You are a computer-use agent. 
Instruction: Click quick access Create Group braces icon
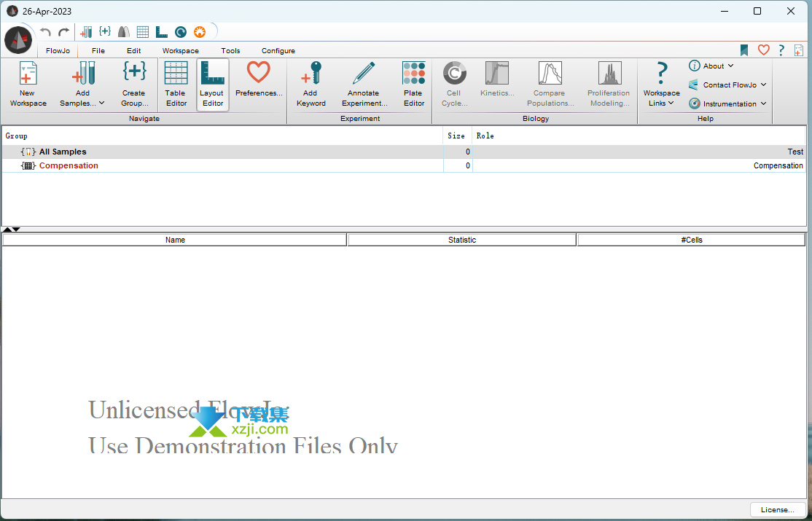coord(105,31)
